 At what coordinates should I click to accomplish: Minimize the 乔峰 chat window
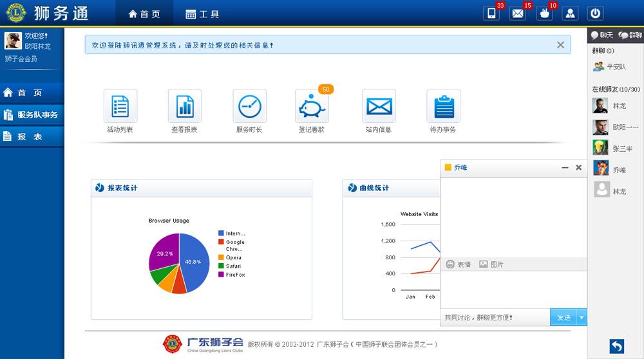(565, 167)
